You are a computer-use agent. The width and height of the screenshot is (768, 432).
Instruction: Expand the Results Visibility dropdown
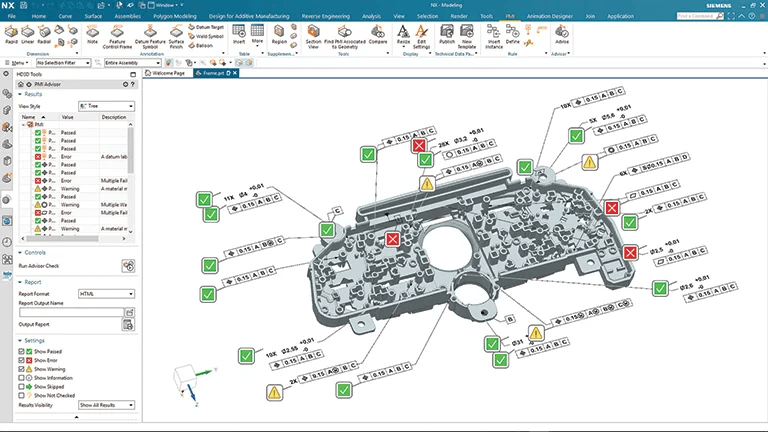106,405
